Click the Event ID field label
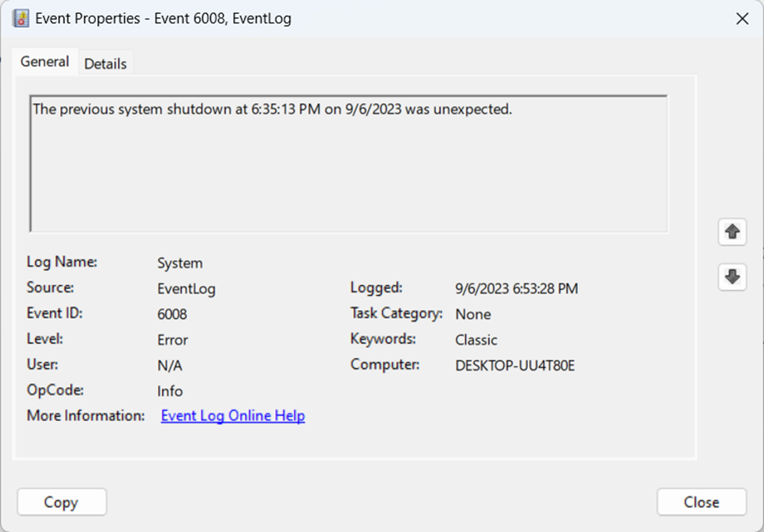This screenshot has width=764, height=532. click(x=55, y=313)
